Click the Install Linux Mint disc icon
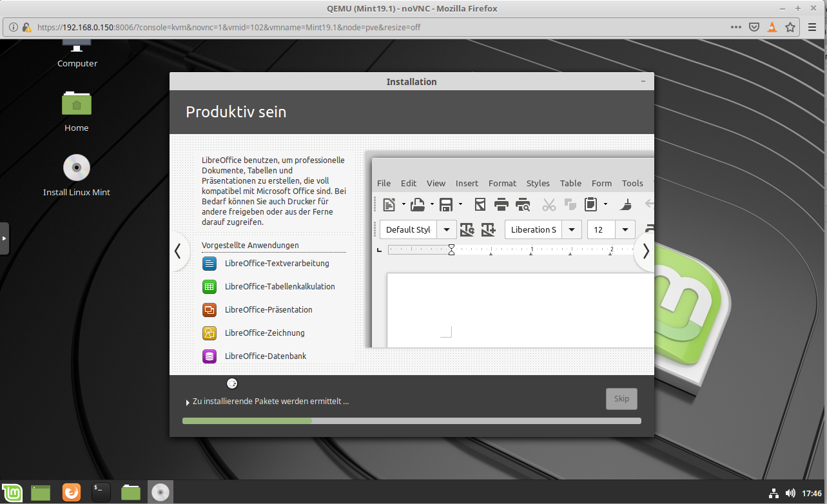 coord(77,174)
